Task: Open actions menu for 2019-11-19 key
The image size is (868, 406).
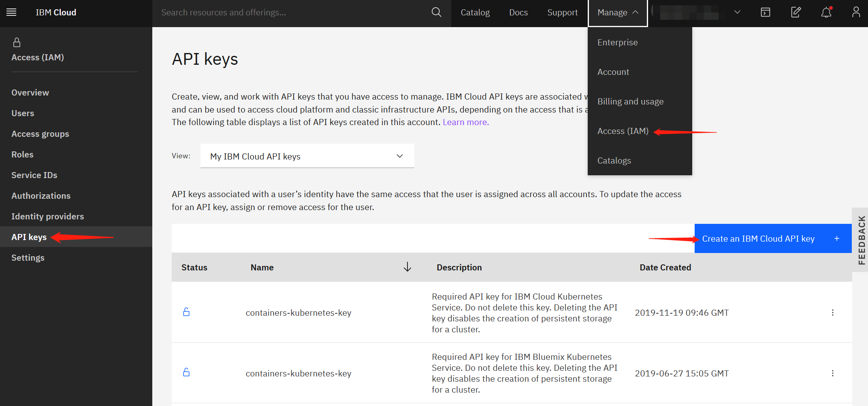Action: [x=833, y=312]
